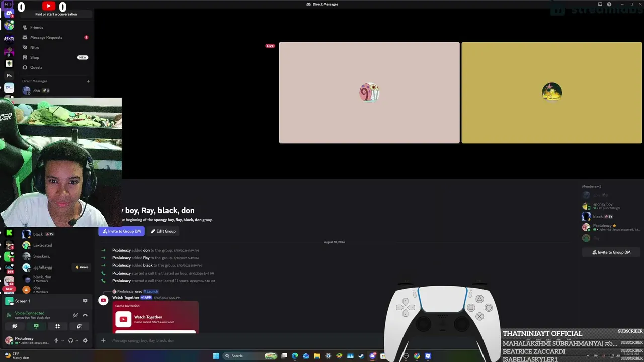Expand microphone input options arrow
This screenshot has width=644, height=362.
(62, 340)
